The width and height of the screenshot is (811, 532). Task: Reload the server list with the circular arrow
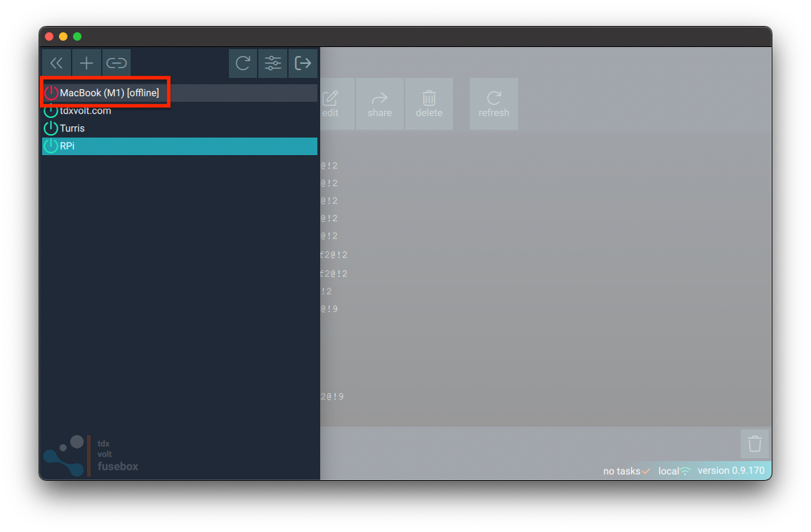point(243,63)
